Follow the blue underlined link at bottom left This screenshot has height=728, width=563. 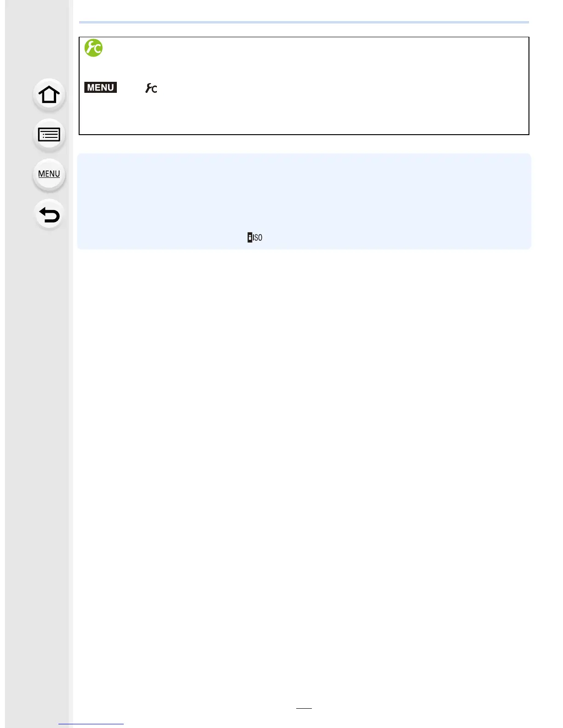[91, 724]
